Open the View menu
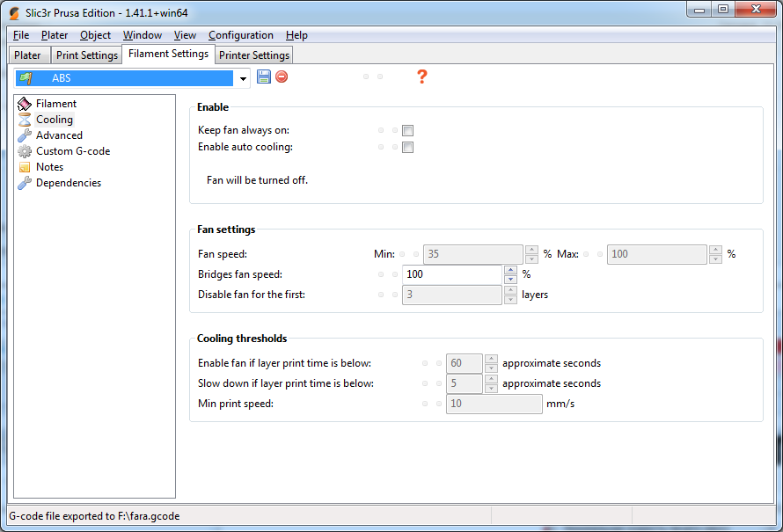 click(x=185, y=35)
